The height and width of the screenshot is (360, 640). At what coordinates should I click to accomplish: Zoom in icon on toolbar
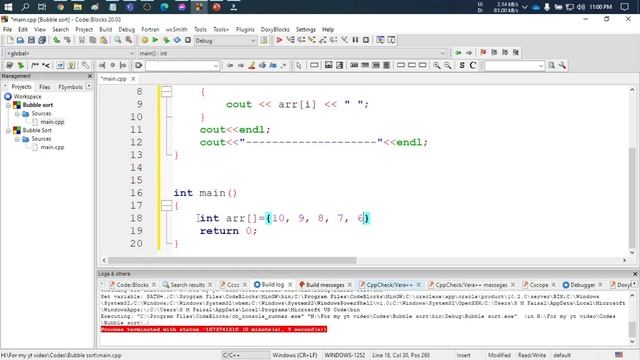click(437, 65)
